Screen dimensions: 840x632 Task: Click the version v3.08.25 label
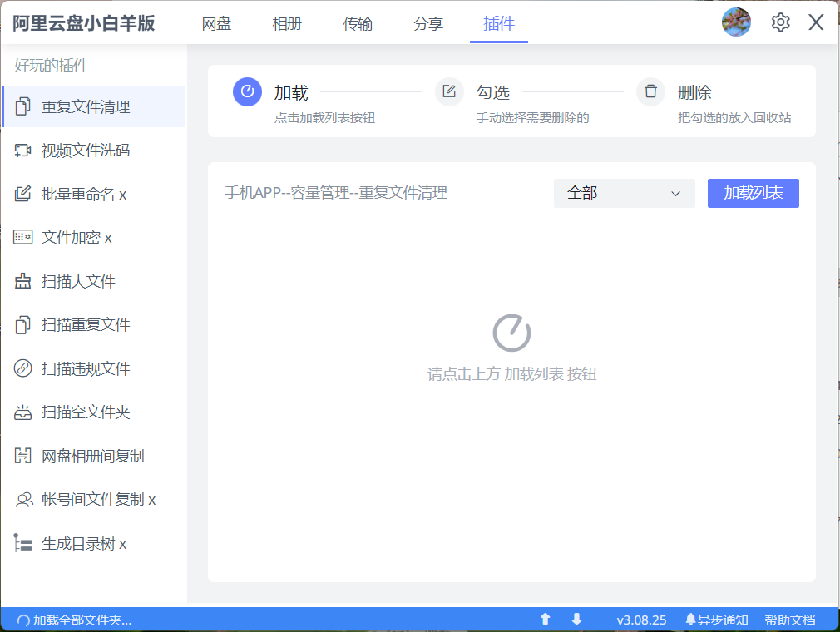pos(641,620)
